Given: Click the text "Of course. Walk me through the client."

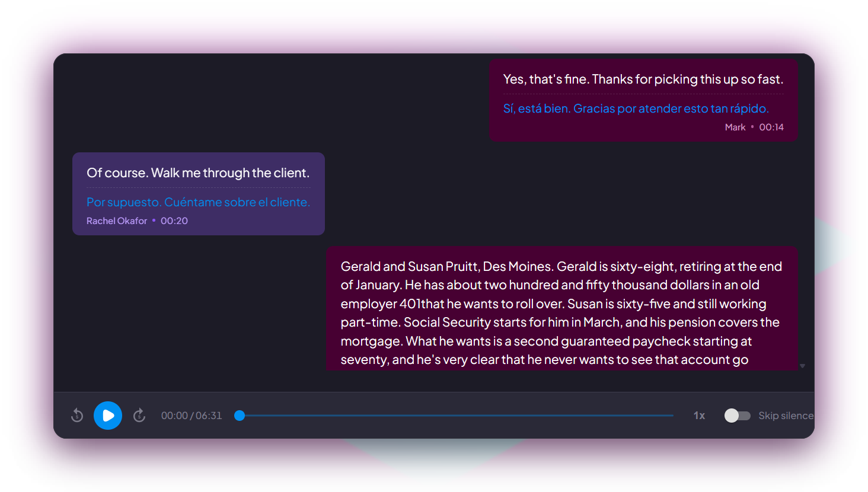Looking at the screenshot, I should click(198, 173).
